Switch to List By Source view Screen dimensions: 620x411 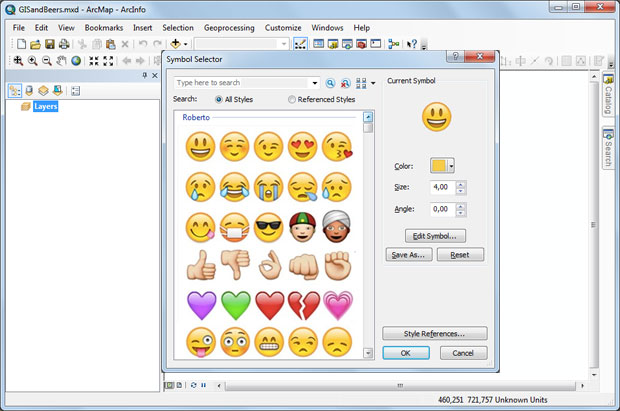tap(29, 91)
